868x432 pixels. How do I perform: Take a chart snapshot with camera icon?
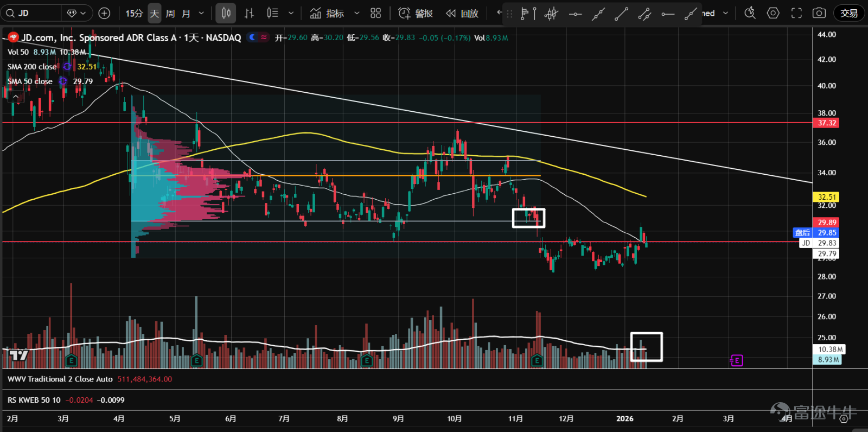pyautogui.click(x=819, y=13)
